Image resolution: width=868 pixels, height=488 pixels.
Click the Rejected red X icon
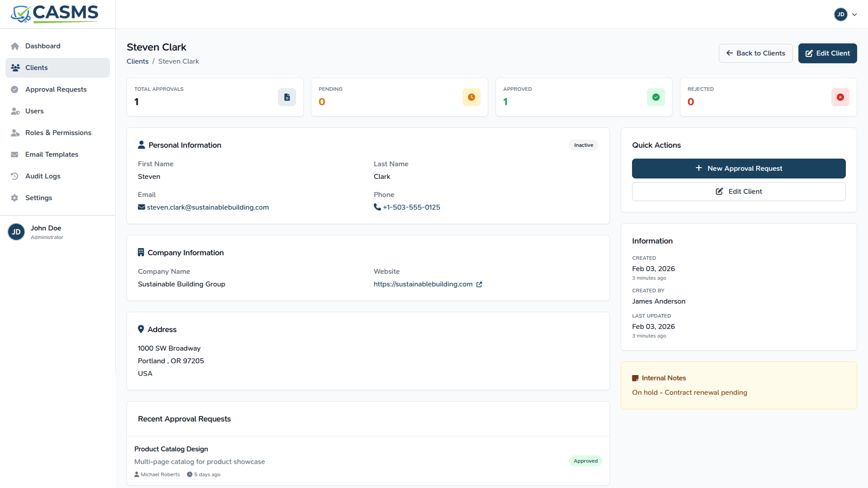840,97
